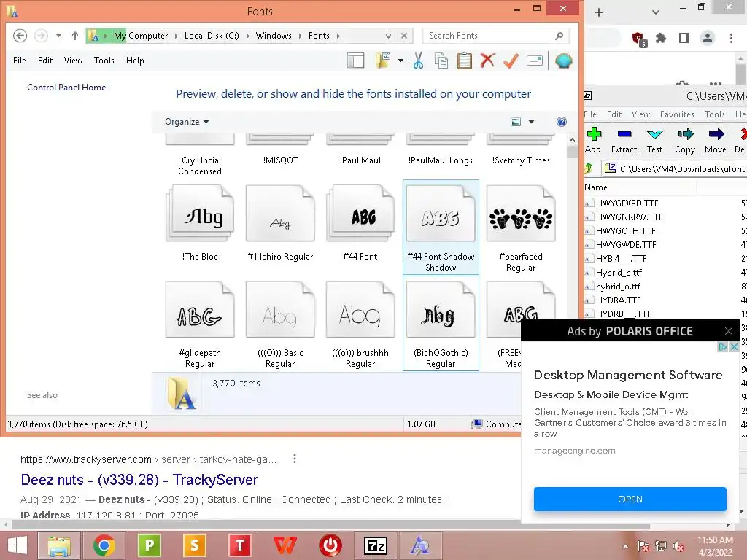The width and height of the screenshot is (747, 560).
Task: Click the Paste clipboard icon in Fonts toolbar
Action: 464,61
